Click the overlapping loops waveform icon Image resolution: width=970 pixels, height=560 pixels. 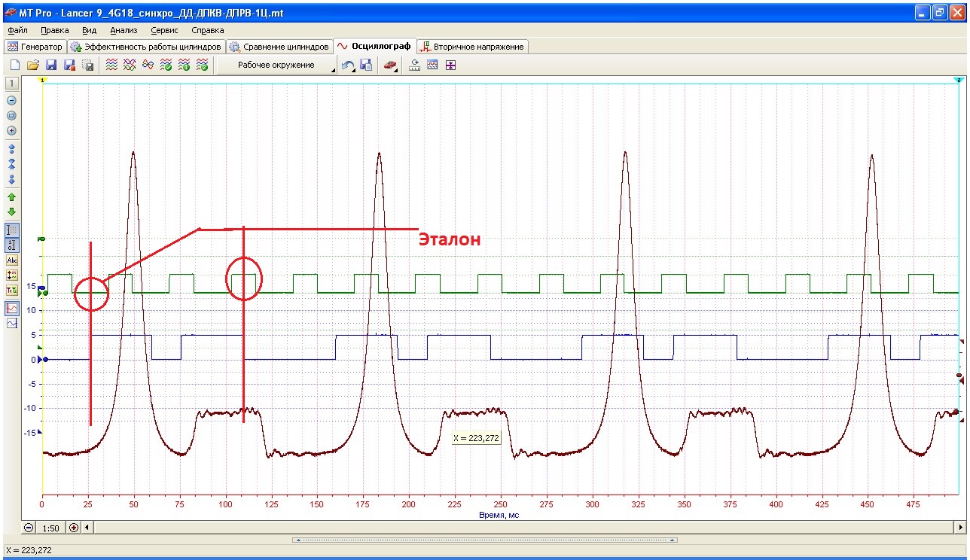tap(148, 65)
